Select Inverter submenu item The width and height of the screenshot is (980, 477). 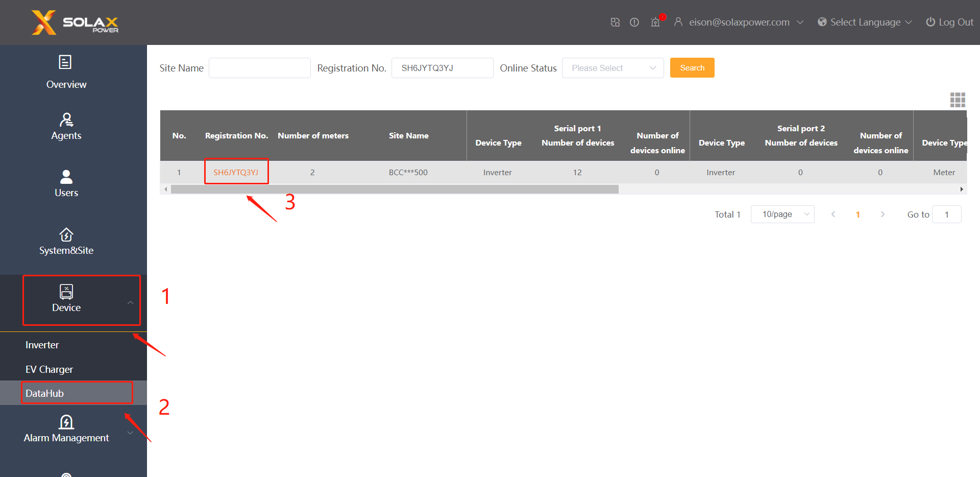[x=42, y=345]
